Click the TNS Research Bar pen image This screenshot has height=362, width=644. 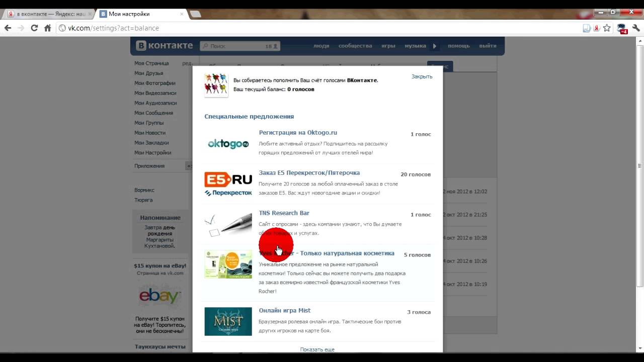(x=228, y=225)
